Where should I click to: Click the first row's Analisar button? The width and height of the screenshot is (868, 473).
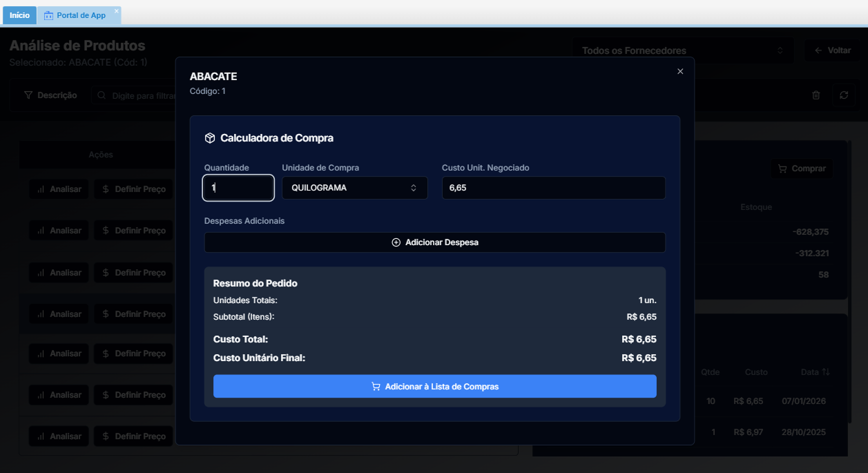click(x=59, y=189)
